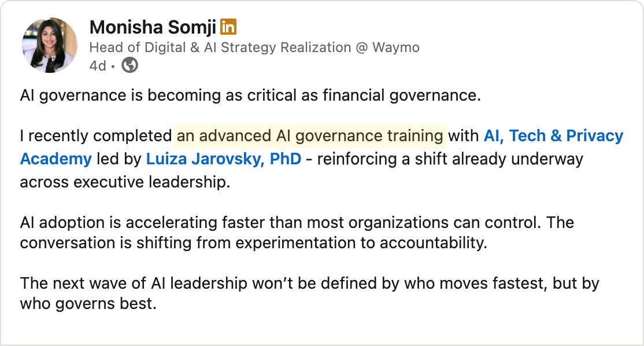644x346 pixels.
Task: Click the blue "Academy" link text
Action: click(55, 159)
